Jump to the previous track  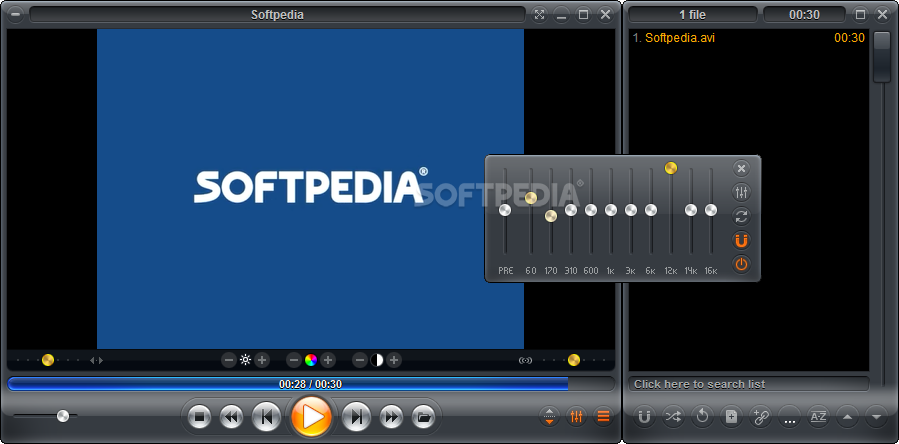[x=267, y=417]
